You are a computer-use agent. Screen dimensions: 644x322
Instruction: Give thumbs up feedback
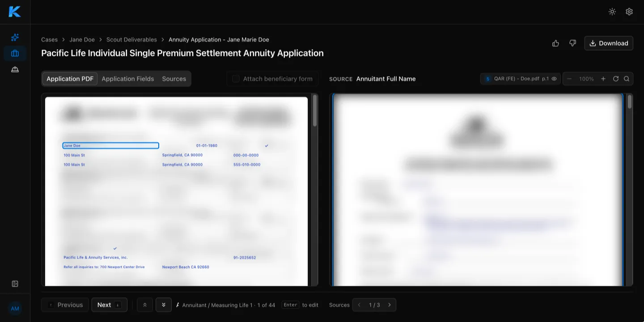coord(555,43)
